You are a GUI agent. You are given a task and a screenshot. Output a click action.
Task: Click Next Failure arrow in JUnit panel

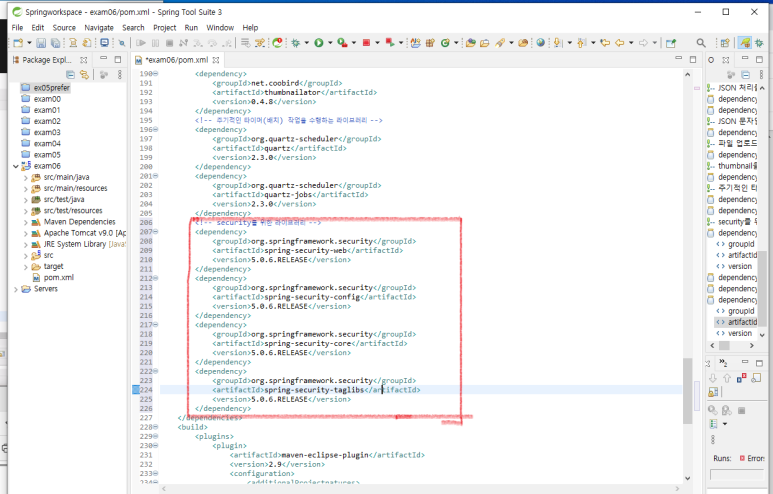[x=713, y=378]
